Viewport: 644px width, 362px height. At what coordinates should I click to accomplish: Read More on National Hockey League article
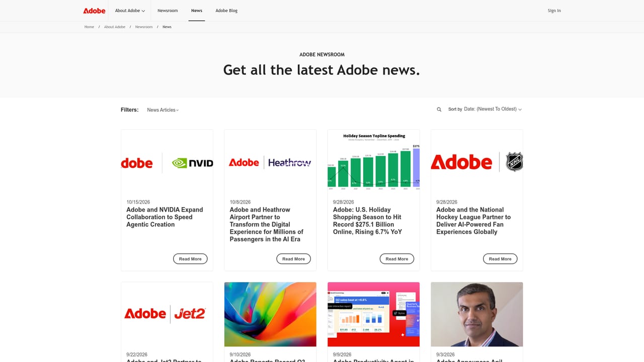(500, 259)
